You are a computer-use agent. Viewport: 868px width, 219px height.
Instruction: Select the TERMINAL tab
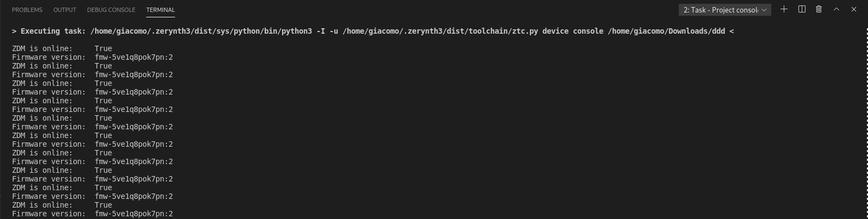pyautogui.click(x=160, y=10)
